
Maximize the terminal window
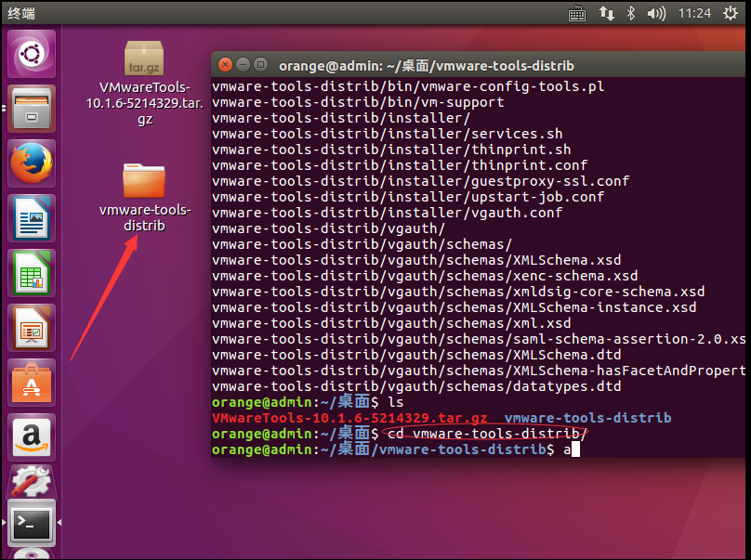(x=260, y=64)
